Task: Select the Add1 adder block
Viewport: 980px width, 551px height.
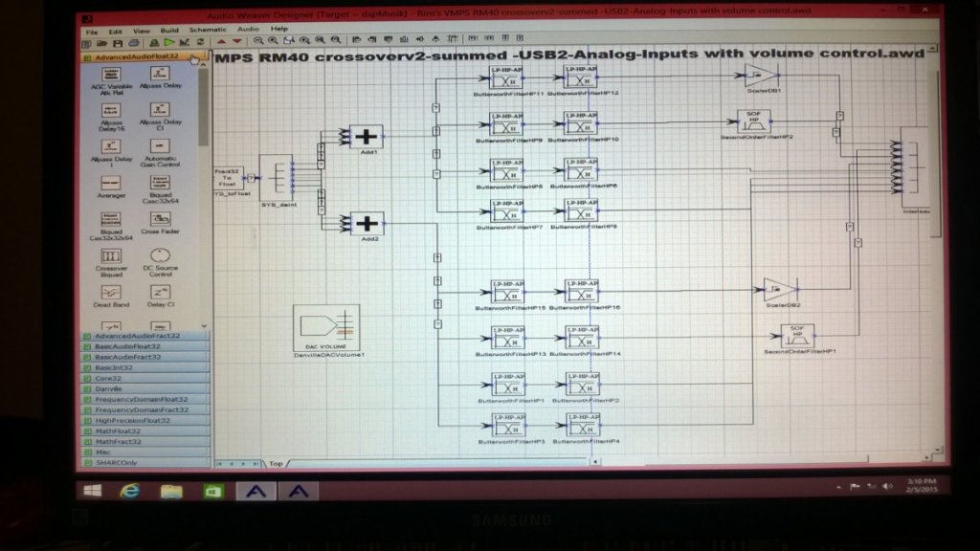Action: [367, 136]
